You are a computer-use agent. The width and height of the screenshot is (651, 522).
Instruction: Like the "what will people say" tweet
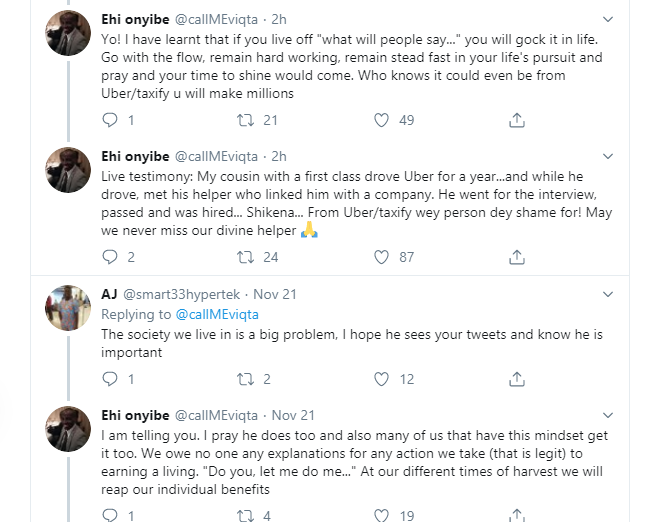pyautogui.click(x=380, y=120)
